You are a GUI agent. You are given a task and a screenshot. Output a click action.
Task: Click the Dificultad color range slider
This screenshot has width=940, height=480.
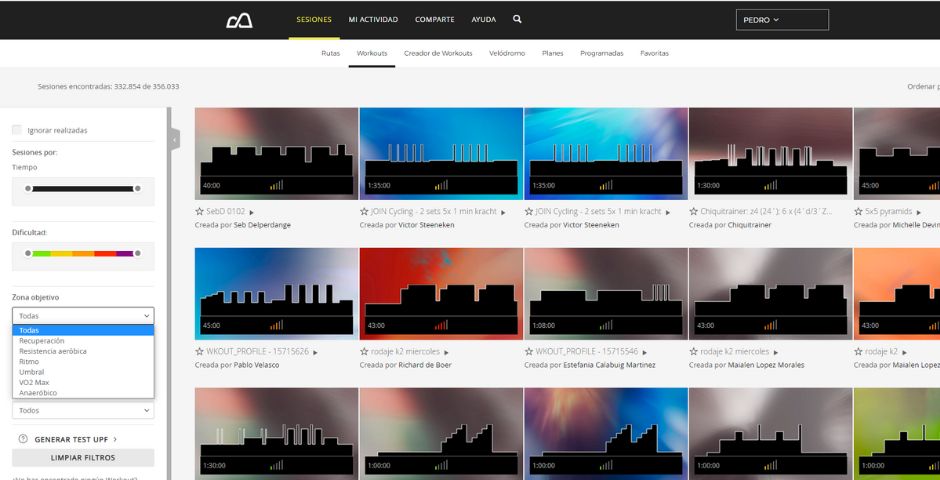[x=83, y=253]
